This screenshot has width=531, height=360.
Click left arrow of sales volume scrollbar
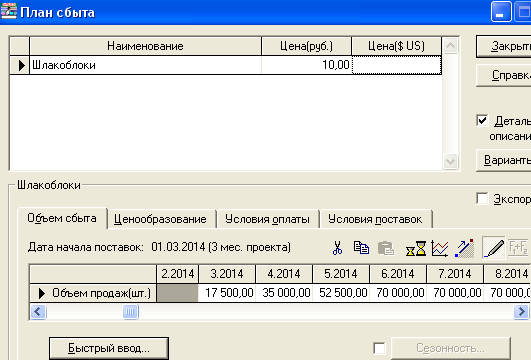38,312
